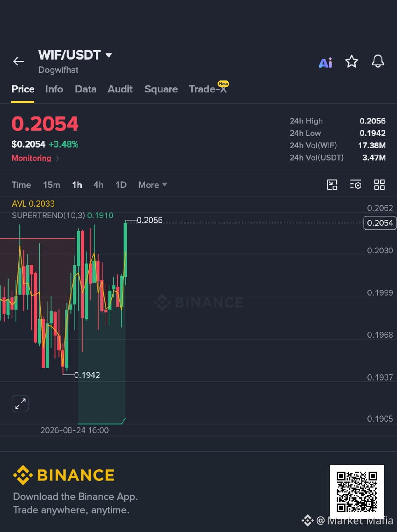This screenshot has height=532, width=397.
Task: Open the Square tab
Action: (x=161, y=89)
